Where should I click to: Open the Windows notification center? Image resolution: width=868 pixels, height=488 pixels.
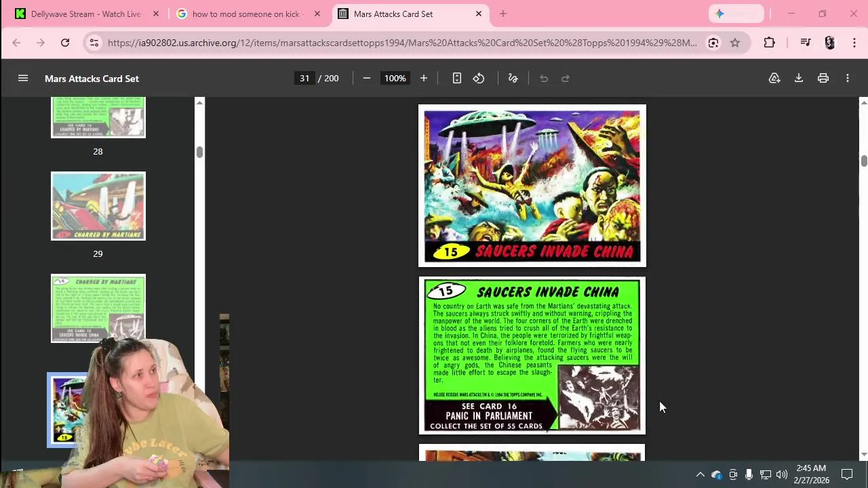[x=847, y=474]
